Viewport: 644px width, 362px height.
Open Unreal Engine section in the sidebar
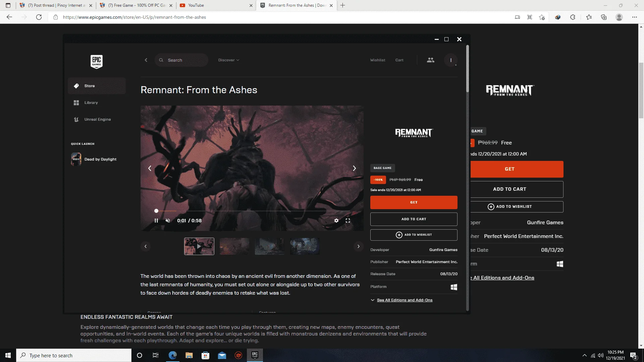[x=97, y=119]
